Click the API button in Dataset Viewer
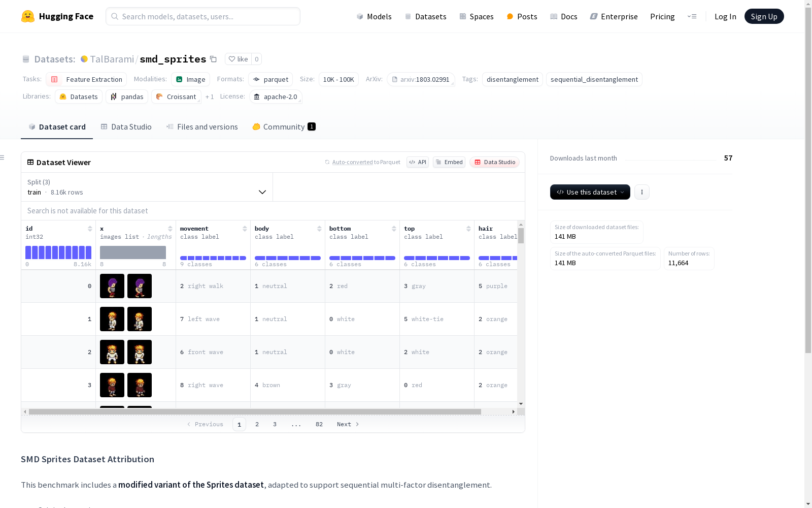Screen dimensions: 812x508 pyautogui.click(x=418, y=162)
